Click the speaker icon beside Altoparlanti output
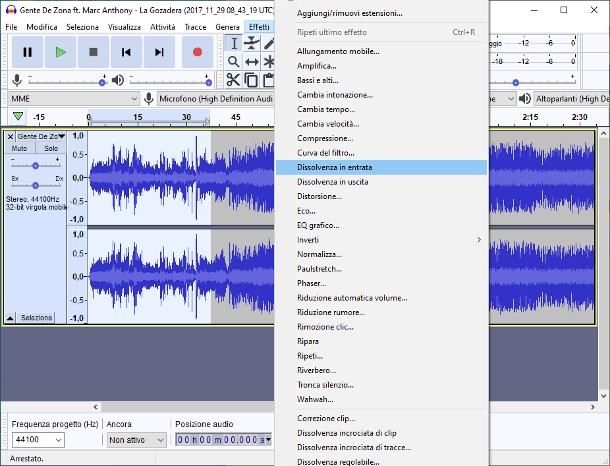 [524, 99]
